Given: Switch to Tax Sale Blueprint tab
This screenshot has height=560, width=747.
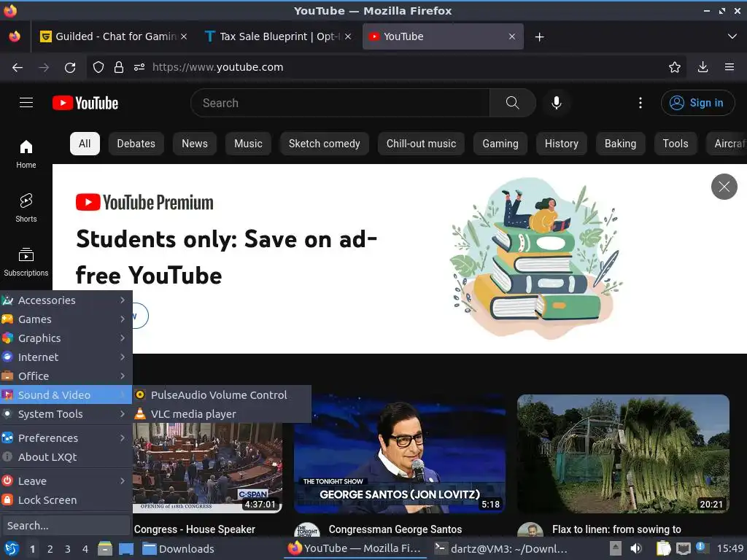Looking at the screenshot, I should click(279, 36).
